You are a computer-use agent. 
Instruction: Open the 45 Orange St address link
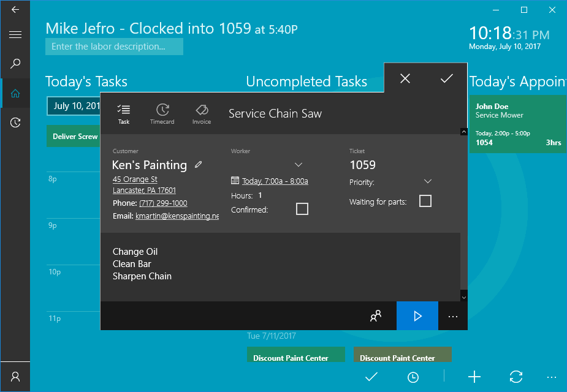(135, 179)
